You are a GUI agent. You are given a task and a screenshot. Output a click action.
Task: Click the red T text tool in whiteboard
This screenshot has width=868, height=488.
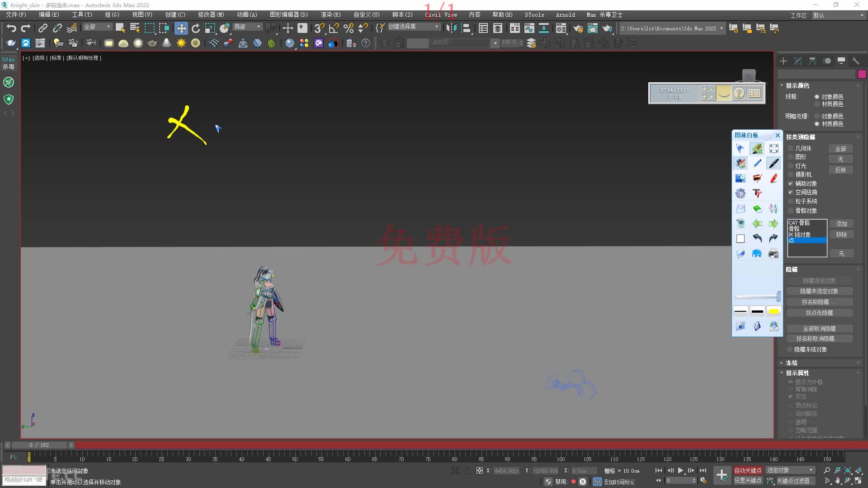coord(757,193)
